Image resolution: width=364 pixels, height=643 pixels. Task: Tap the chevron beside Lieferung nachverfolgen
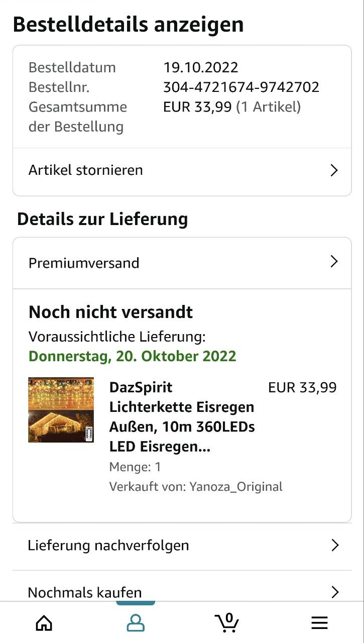(x=335, y=545)
